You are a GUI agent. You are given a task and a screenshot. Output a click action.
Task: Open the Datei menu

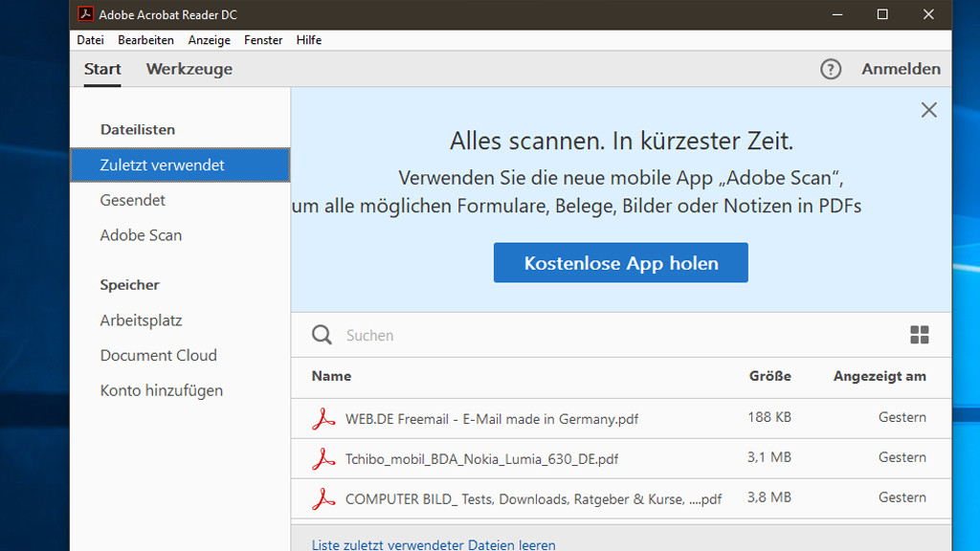[x=91, y=40]
